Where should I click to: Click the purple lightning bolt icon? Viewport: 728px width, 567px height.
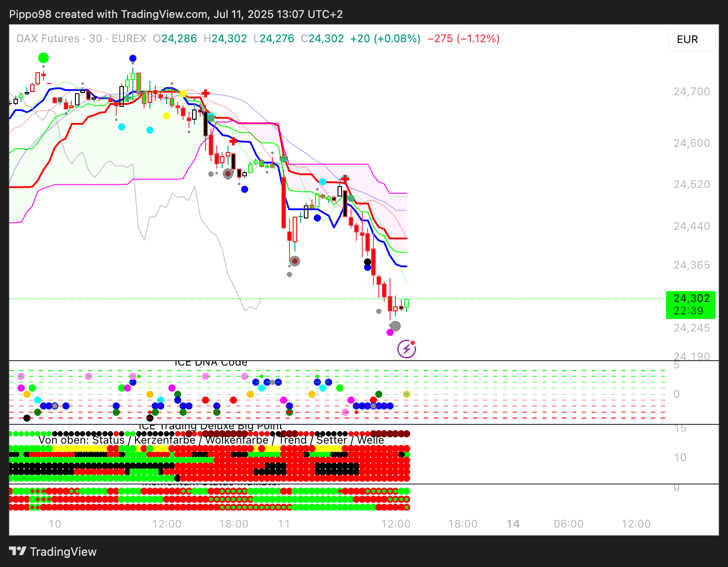pos(406,349)
